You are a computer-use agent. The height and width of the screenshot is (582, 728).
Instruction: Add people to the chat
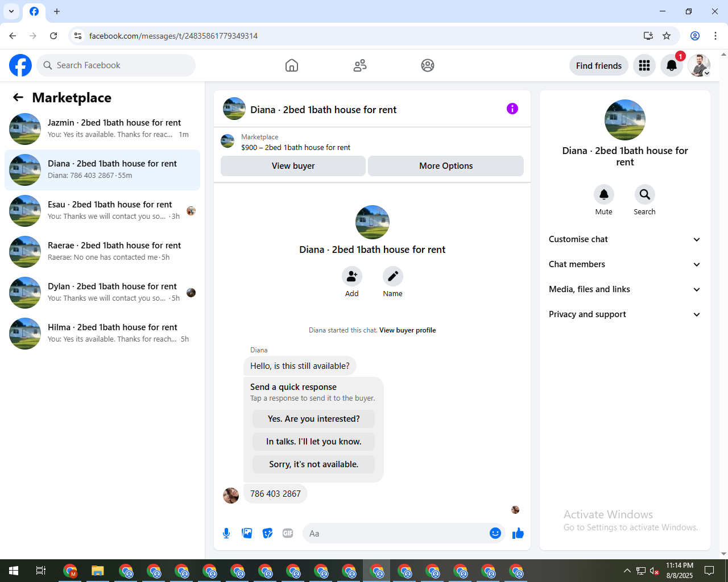pos(352,276)
